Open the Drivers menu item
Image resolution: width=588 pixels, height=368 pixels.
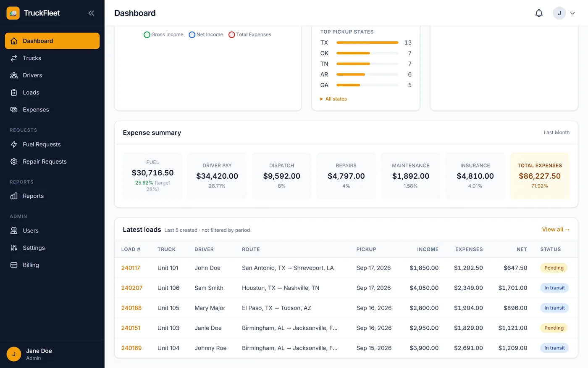[52, 75]
